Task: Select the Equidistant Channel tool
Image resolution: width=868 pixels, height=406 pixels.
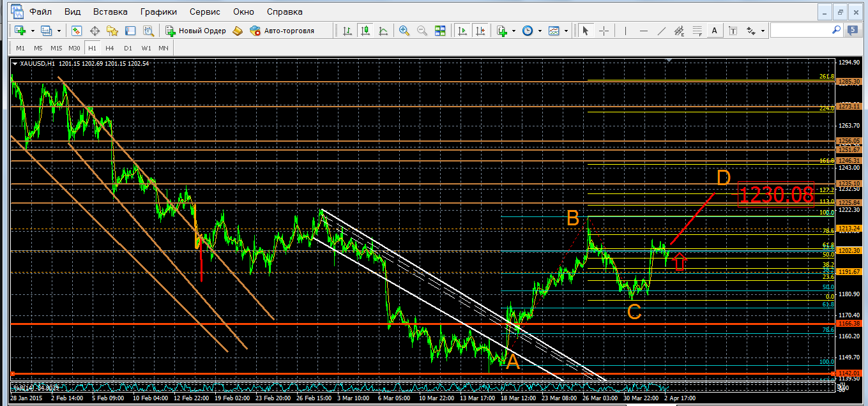Action: (679, 31)
